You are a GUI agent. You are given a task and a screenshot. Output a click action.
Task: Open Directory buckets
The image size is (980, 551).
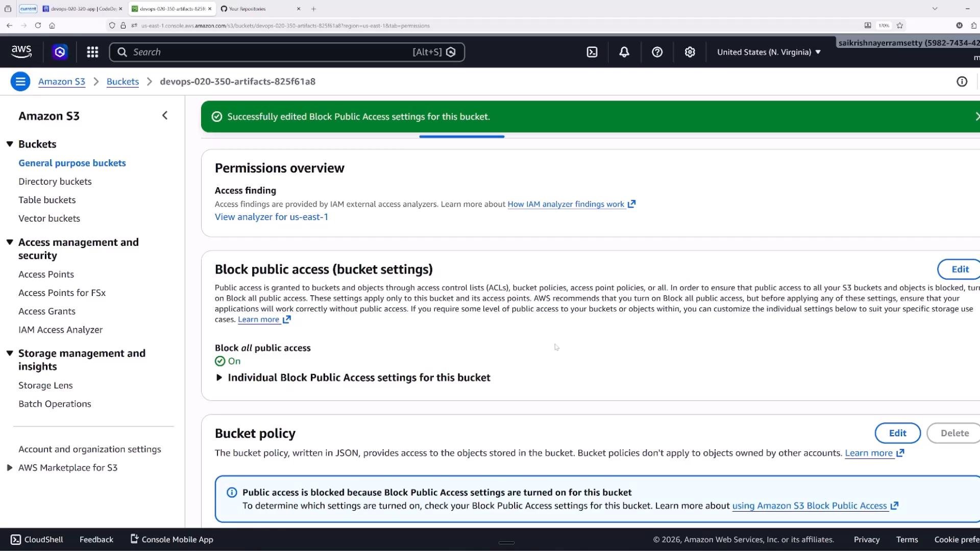[x=55, y=182]
